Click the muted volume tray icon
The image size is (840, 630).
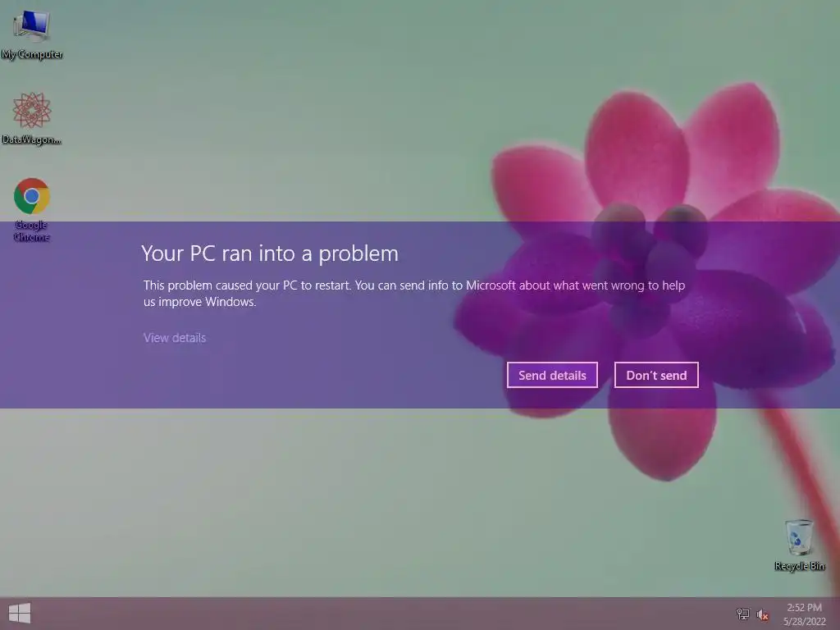point(762,614)
